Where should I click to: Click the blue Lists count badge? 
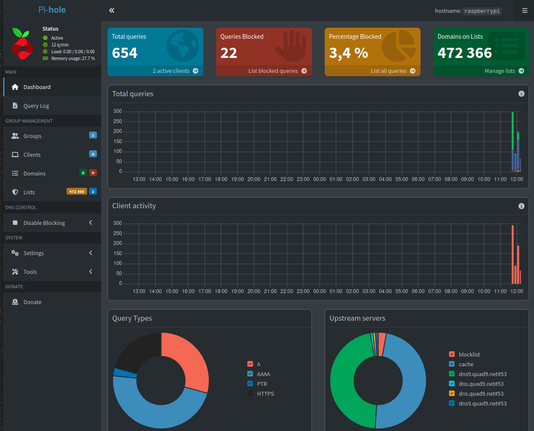tap(93, 191)
